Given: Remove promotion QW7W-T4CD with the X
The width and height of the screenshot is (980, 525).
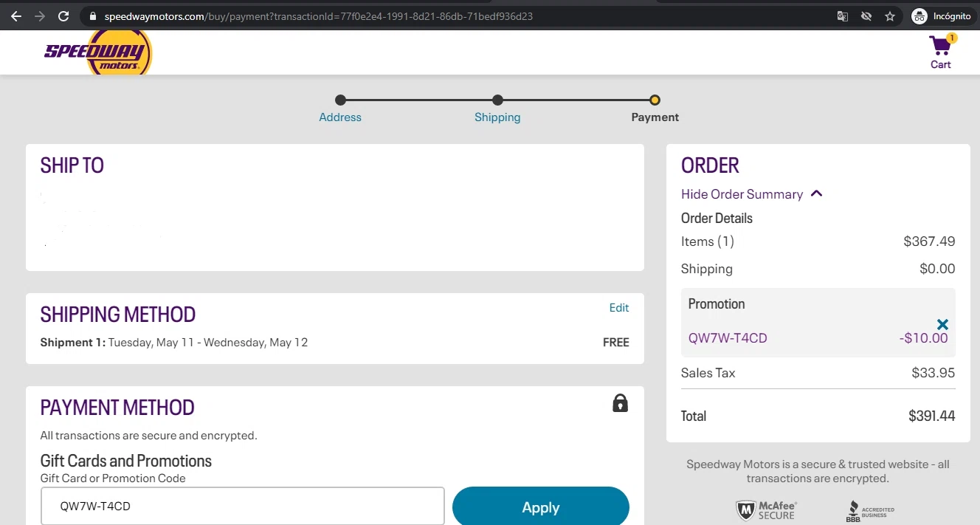Looking at the screenshot, I should pos(942,324).
